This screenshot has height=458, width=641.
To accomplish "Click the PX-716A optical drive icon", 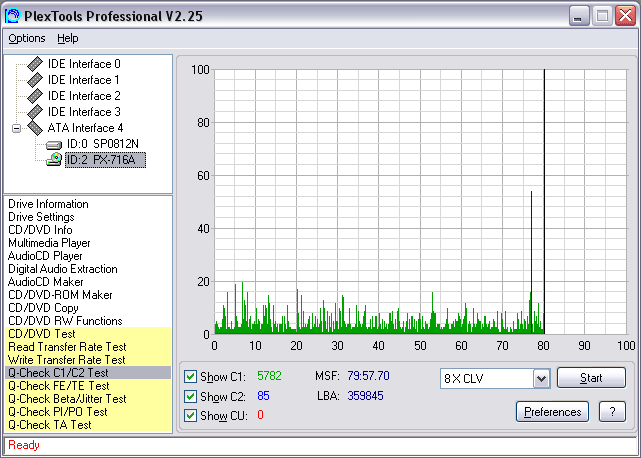I will tap(54, 160).
